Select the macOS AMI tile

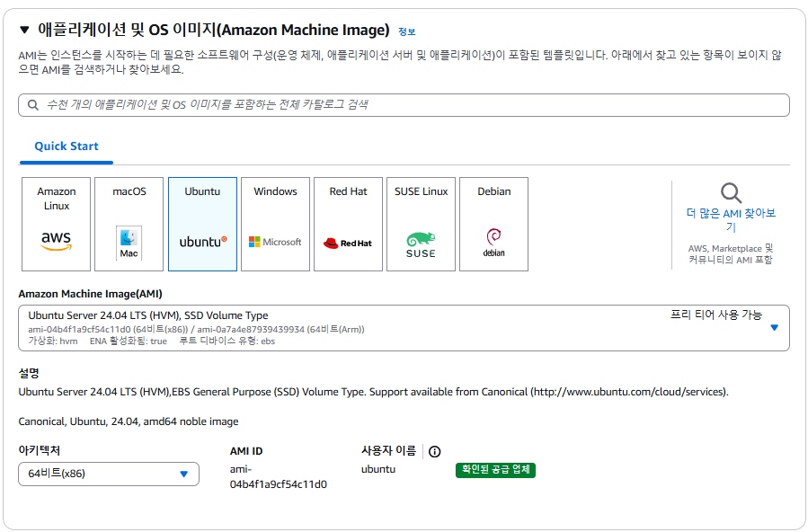pyautogui.click(x=129, y=224)
